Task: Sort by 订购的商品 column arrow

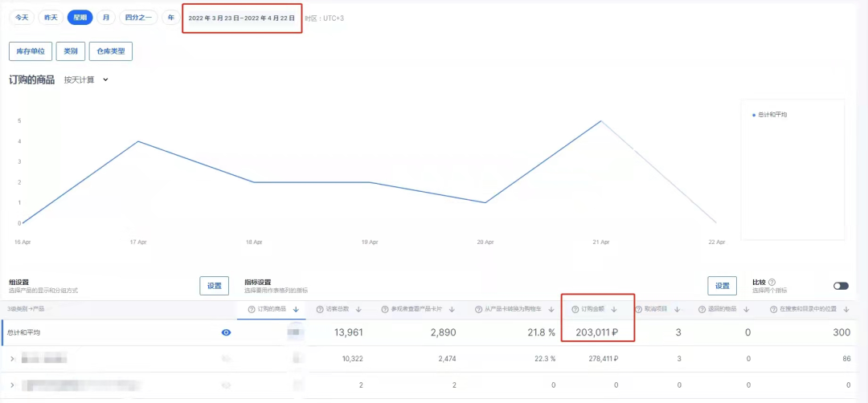Action: click(x=296, y=309)
